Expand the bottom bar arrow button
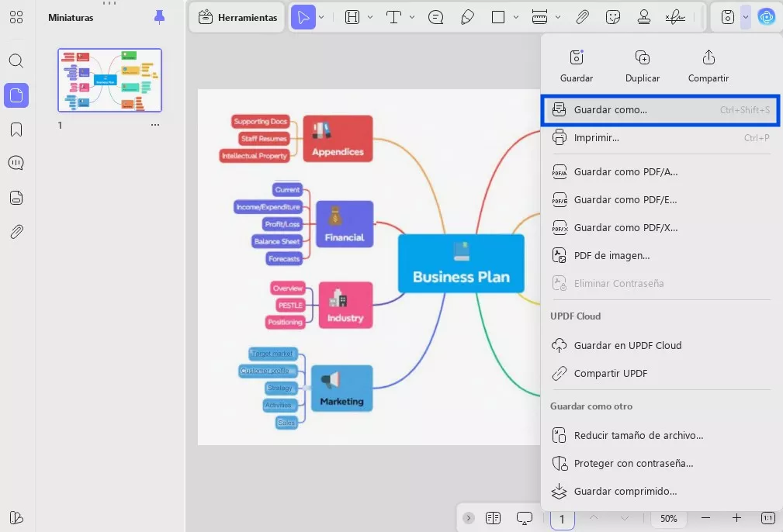Viewport: 783px width, 532px height. click(469, 518)
